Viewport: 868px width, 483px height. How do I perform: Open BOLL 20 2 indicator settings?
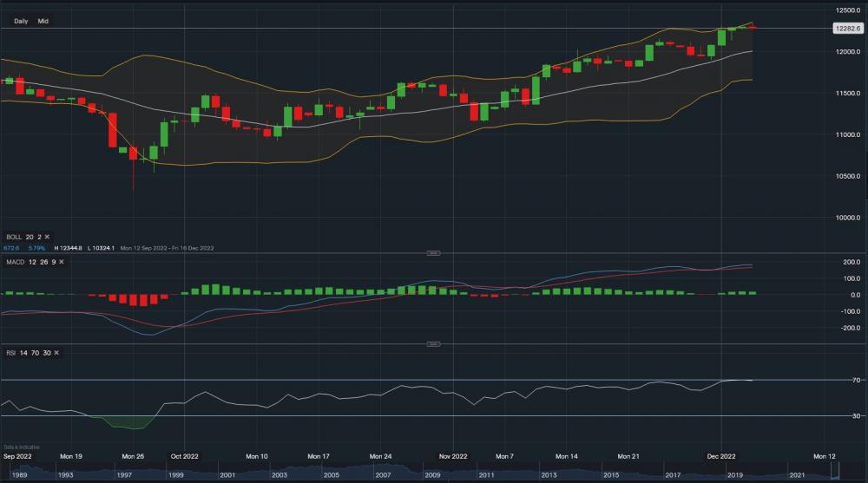(22, 237)
